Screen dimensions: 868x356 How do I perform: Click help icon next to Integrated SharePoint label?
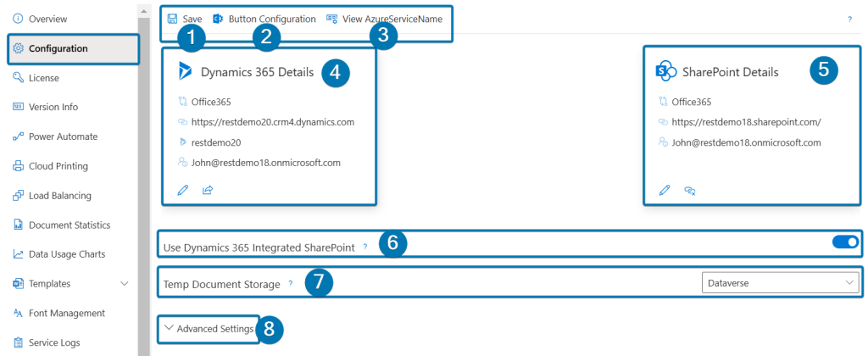pyautogui.click(x=364, y=247)
